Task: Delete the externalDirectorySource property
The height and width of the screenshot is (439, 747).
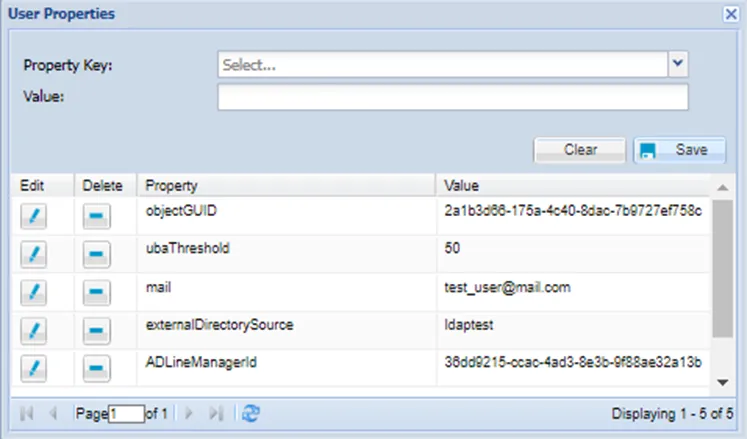Action: 96,331
